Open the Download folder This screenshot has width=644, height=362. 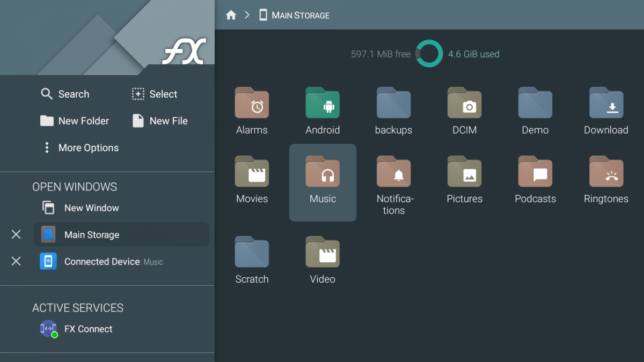click(x=606, y=103)
